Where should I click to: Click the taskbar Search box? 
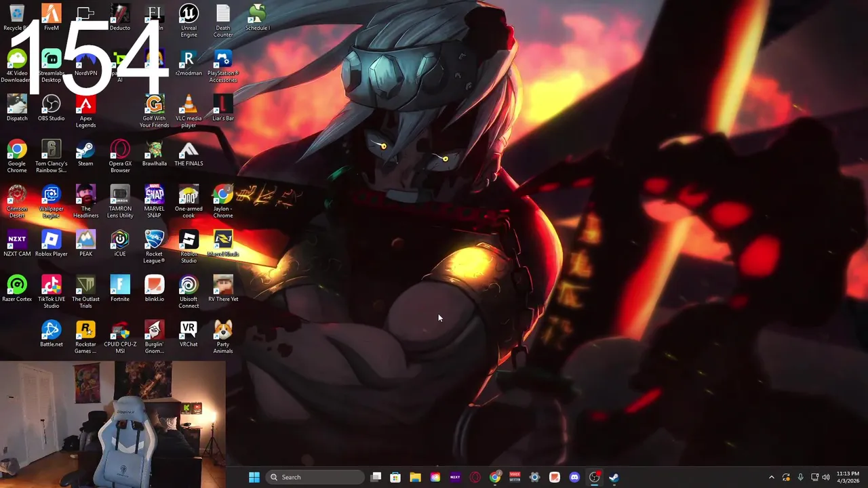coord(315,477)
